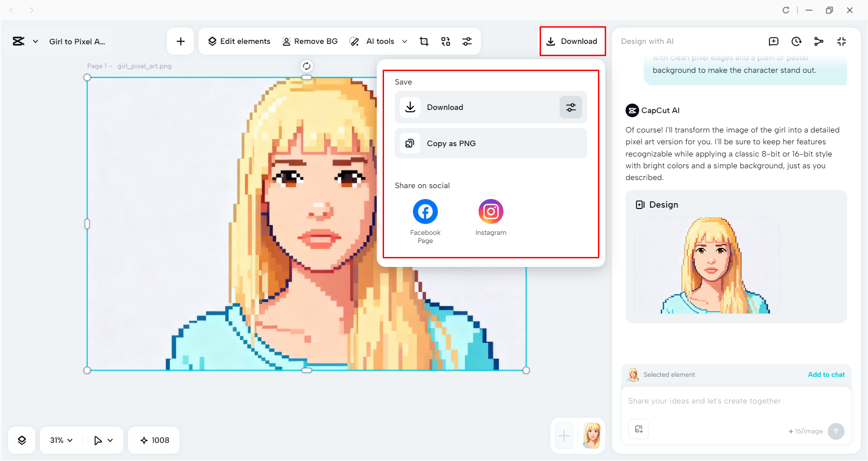
Task: Click Add to chat link
Action: [x=825, y=374]
